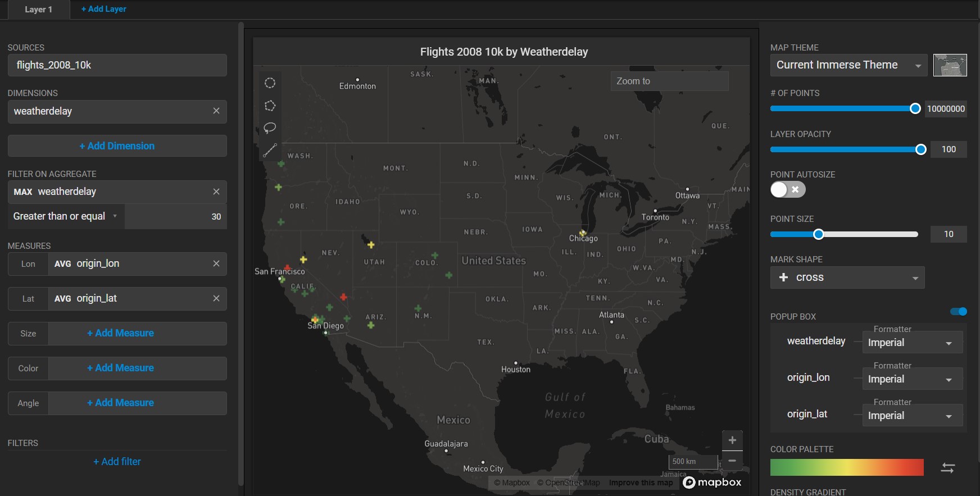Select the circle selection tool on map
Screen dimensions: 980x496
tap(270, 83)
